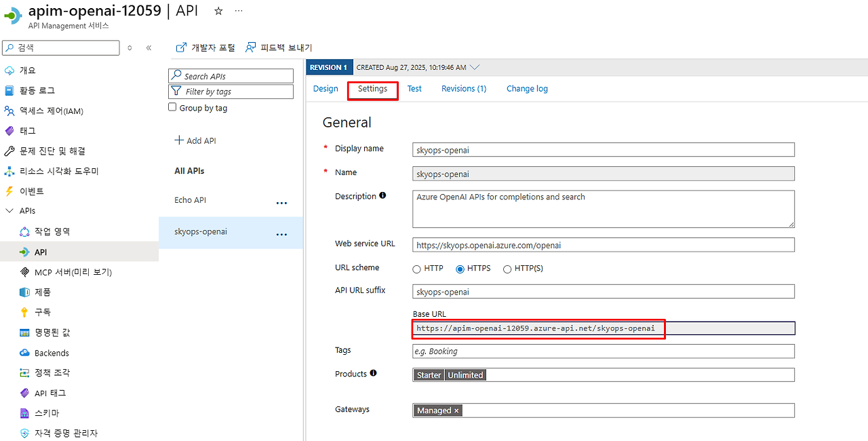Open the Revisions (1) tab

click(464, 89)
